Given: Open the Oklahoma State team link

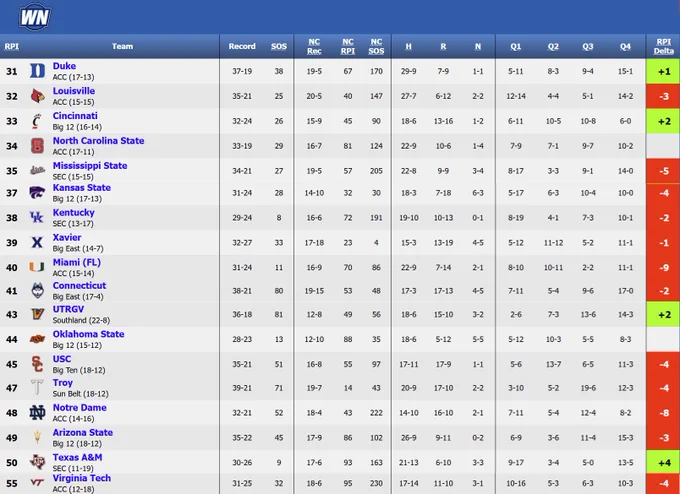Looking at the screenshot, I should pos(88,334).
